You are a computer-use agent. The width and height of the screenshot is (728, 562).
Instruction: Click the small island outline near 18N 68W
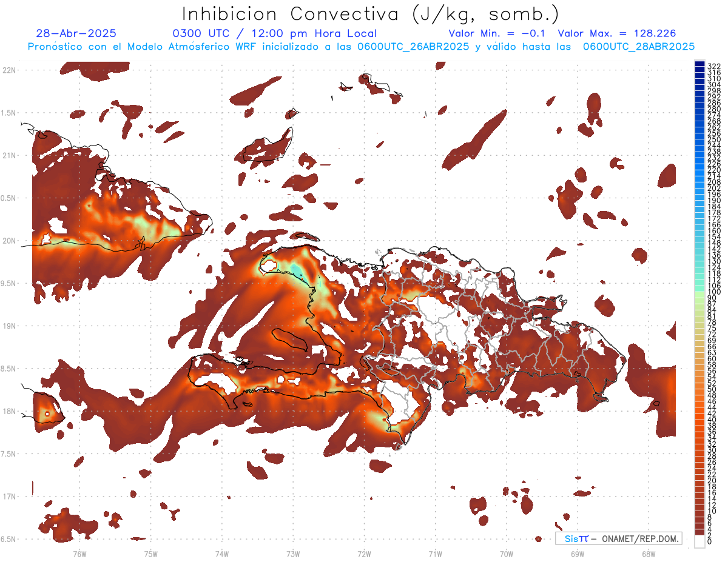click(655, 404)
